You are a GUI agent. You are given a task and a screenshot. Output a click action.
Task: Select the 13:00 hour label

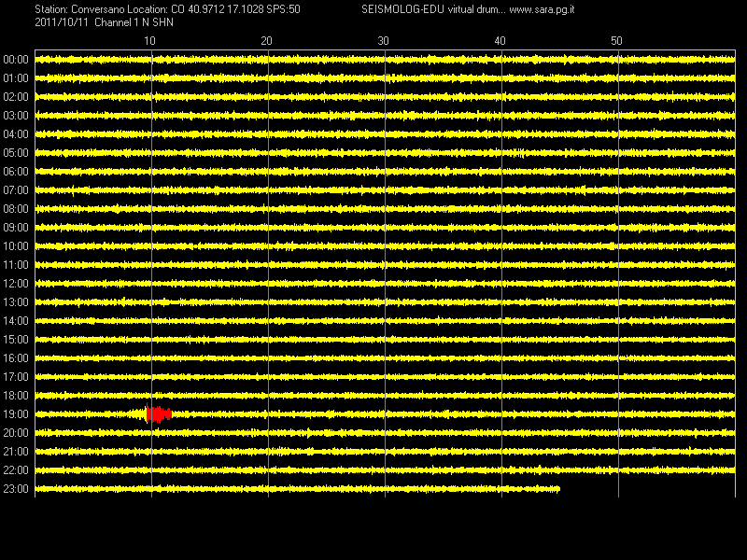16,302
